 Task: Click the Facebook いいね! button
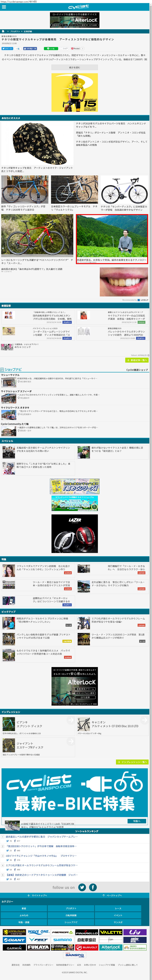click(30, 49)
